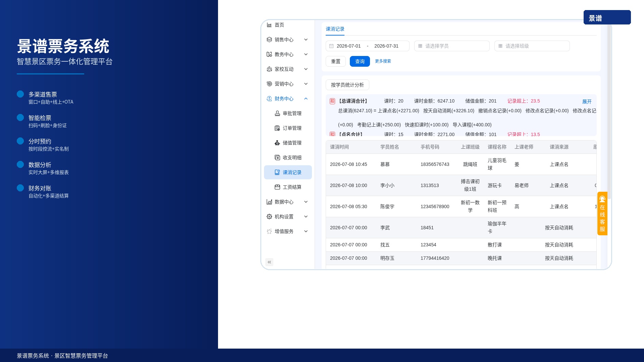Screen dimensions: 644x362
Task: Click the grid icon in 请选择学员 field
Action: pos(420,46)
